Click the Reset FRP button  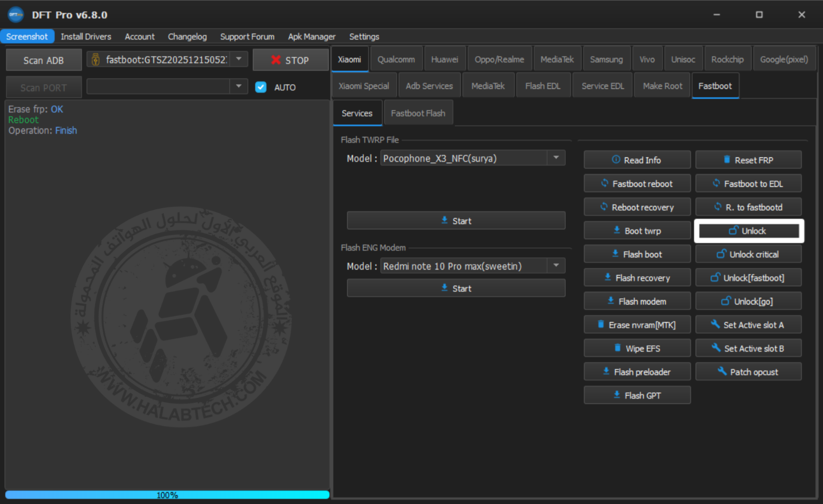[x=748, y=160]
